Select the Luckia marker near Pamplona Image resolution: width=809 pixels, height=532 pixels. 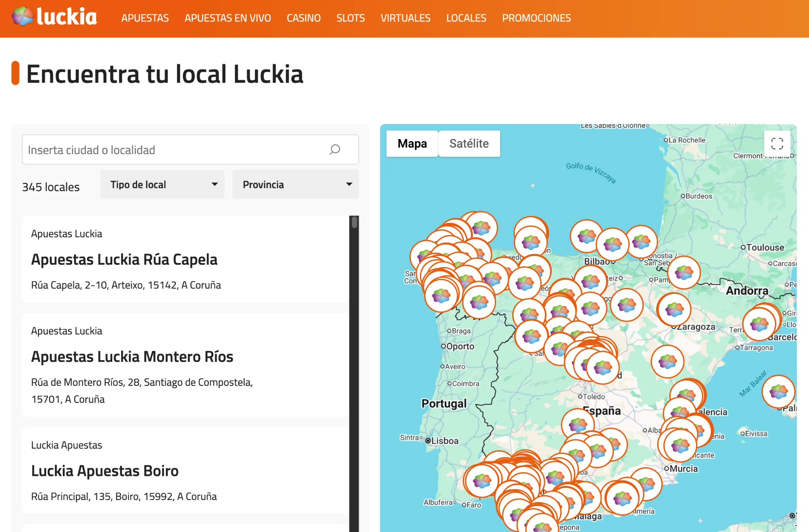[x=684, y=272]
